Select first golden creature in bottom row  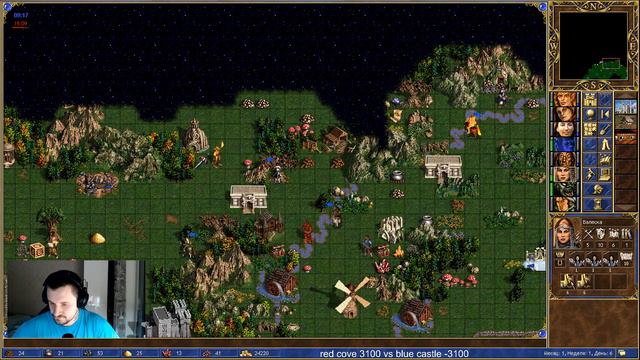567,281
